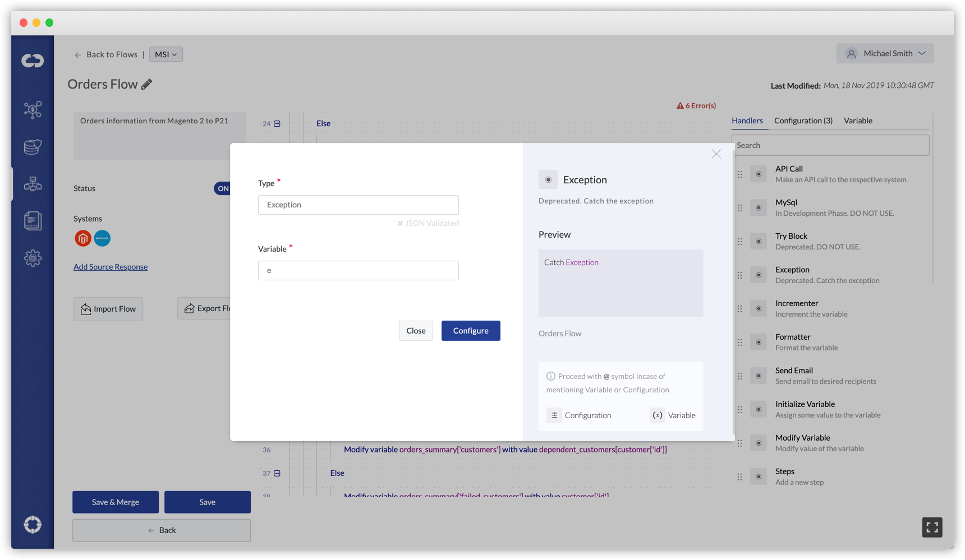
Task: Click the lifebuoy help icon in the sidebar
Action: point(33,525)
